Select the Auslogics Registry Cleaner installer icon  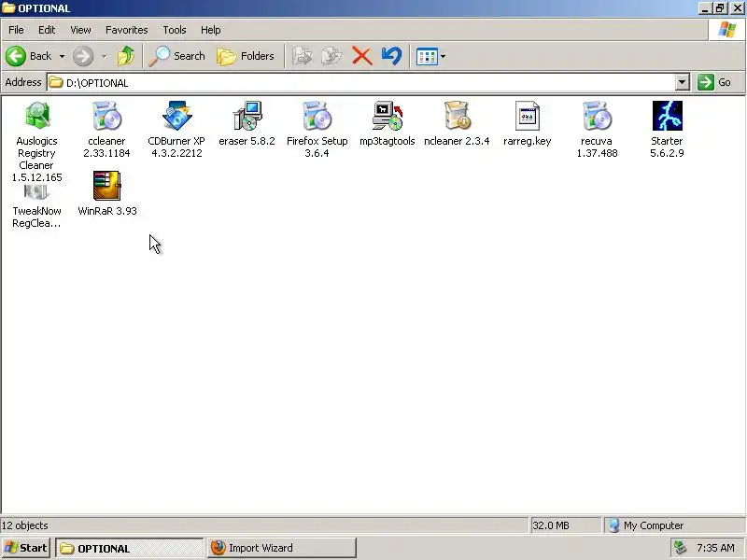click(36, 116)
